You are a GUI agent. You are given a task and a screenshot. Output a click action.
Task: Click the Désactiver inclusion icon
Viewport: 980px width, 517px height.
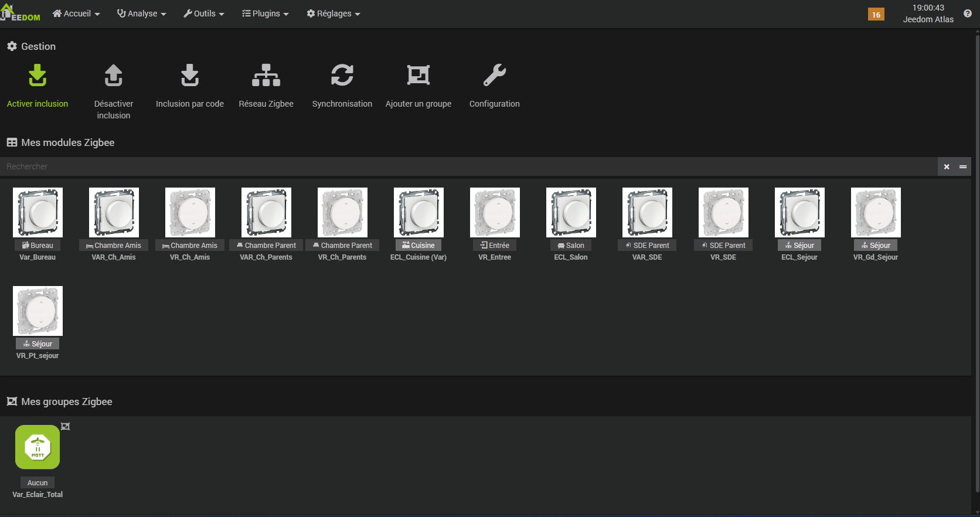pyautogui.click(x=114, y=76)
